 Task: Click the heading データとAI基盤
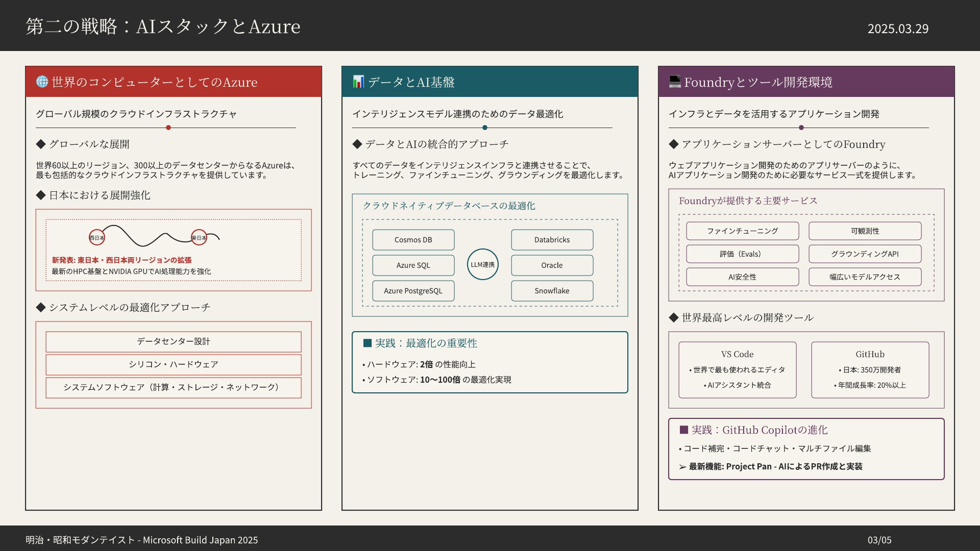point(411,82)
